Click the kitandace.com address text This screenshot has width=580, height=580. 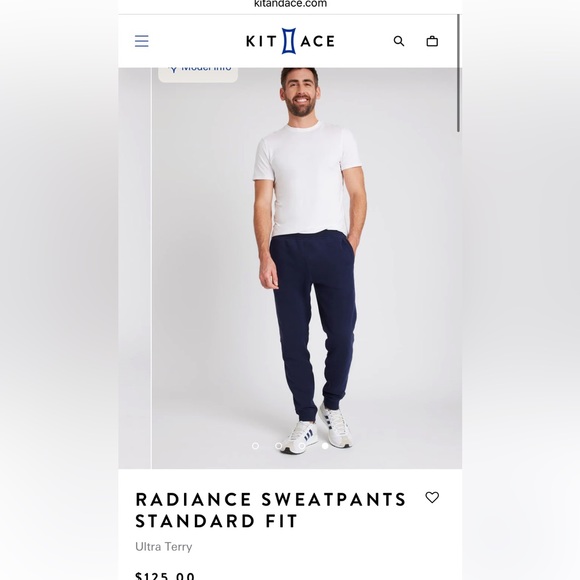290,4
